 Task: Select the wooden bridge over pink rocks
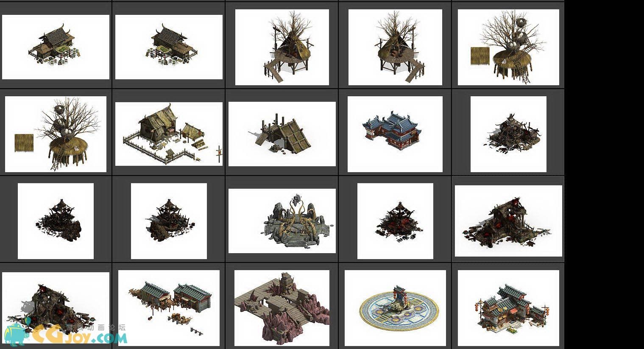pyautogui.click(x=282, y=308)
